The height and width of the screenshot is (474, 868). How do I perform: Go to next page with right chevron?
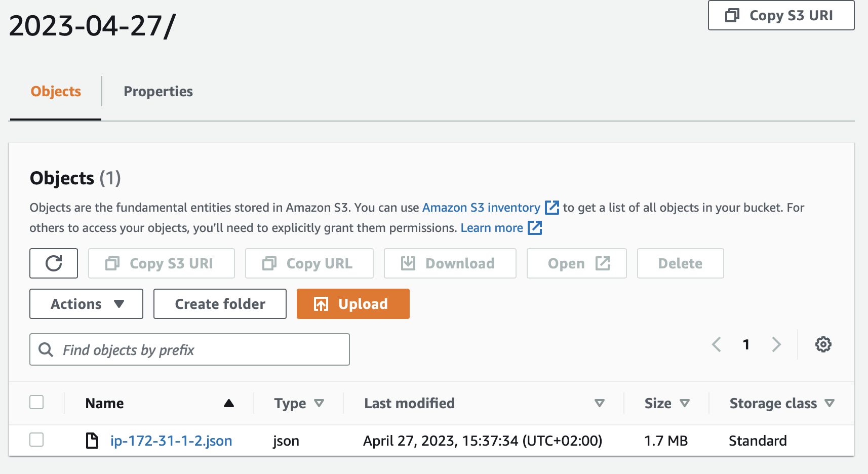point(776,344)
